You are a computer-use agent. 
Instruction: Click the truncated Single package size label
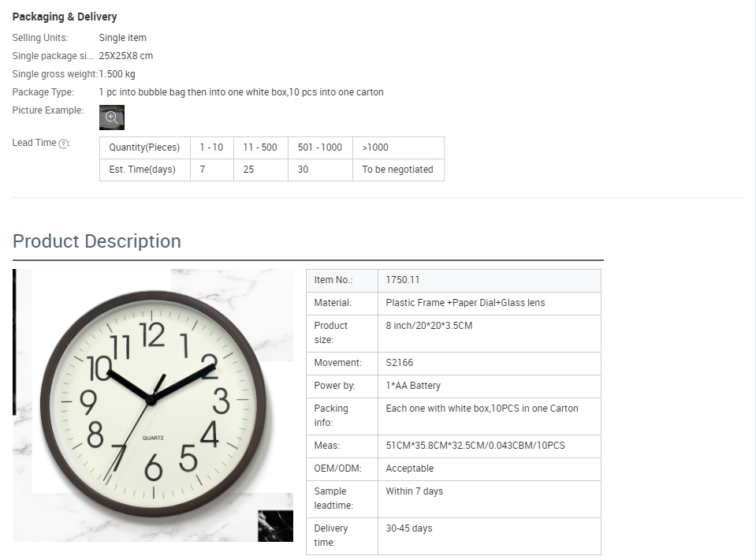[x=53, y=56]
